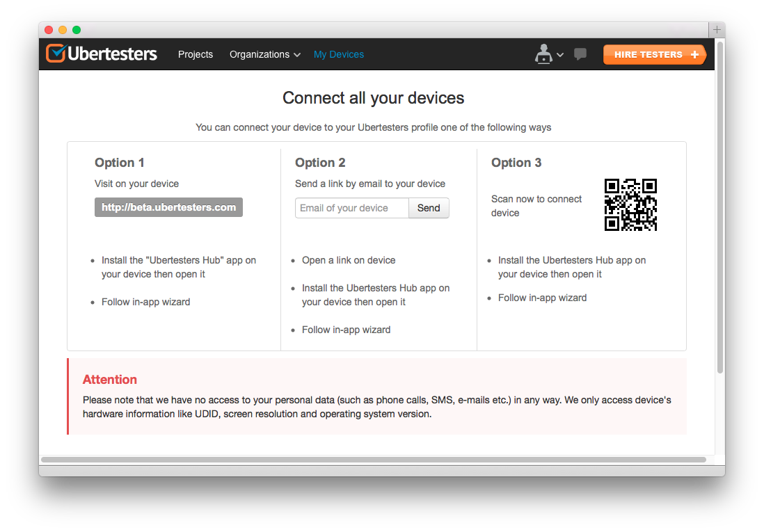Expand the chevron beside the user avatar
The height and width of the screenshot is (532, 764).
[x=560, y=55]
